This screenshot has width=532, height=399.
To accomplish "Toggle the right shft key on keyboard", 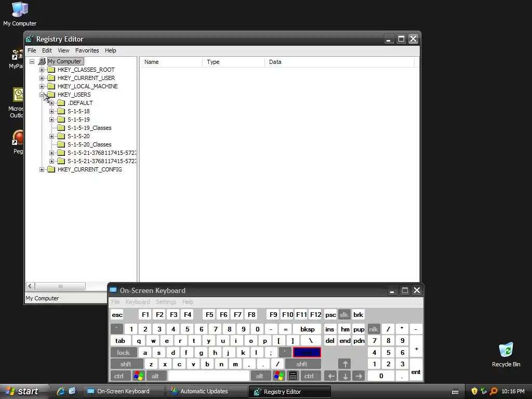I will pyautogui.click(x=302, y=364).
